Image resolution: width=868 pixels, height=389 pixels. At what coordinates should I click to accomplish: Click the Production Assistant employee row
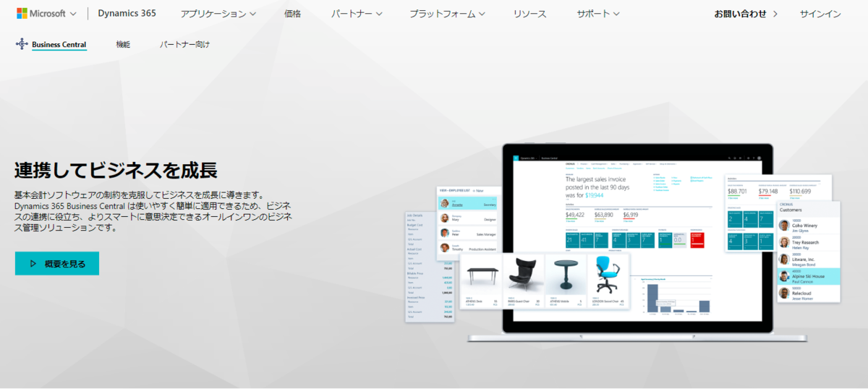(x=467, y=249)
